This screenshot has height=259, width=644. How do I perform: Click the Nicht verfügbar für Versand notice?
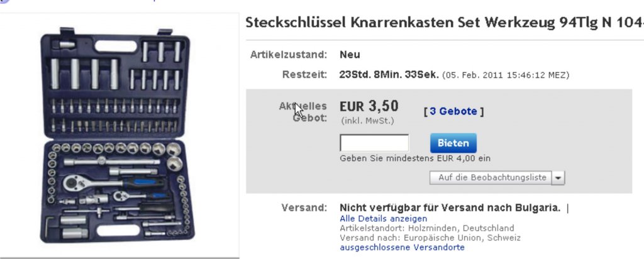point(450,207)
